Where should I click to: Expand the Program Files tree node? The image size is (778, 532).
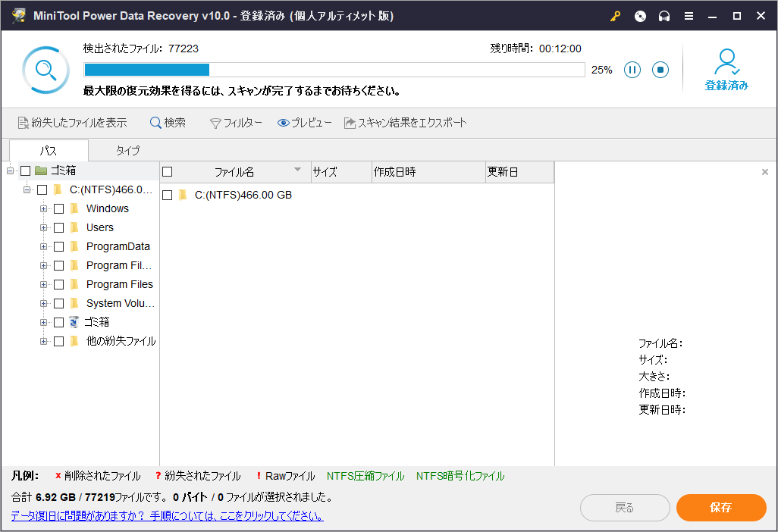[x=44, y=284]
